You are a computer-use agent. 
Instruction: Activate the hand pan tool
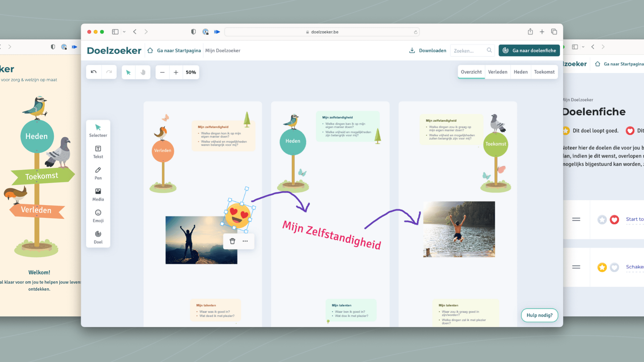pos(143,72)
